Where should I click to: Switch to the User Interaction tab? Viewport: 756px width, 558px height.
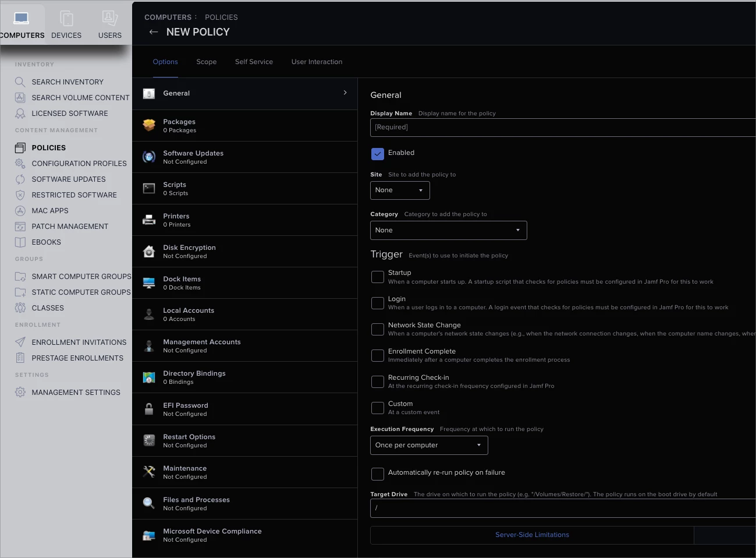317,62
